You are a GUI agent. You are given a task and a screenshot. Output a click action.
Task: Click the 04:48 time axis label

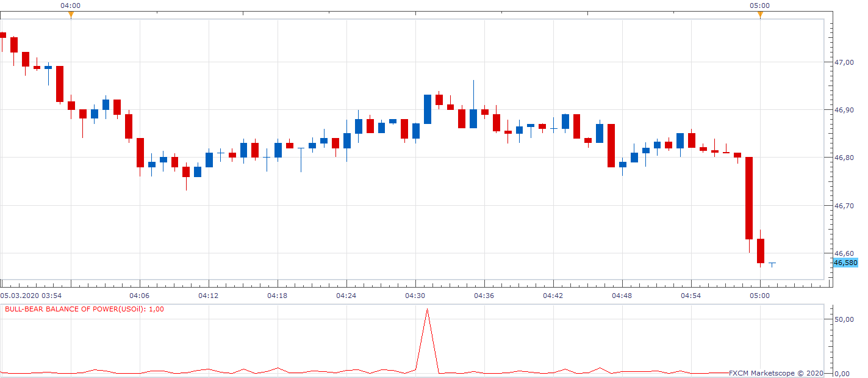[622, 295]
